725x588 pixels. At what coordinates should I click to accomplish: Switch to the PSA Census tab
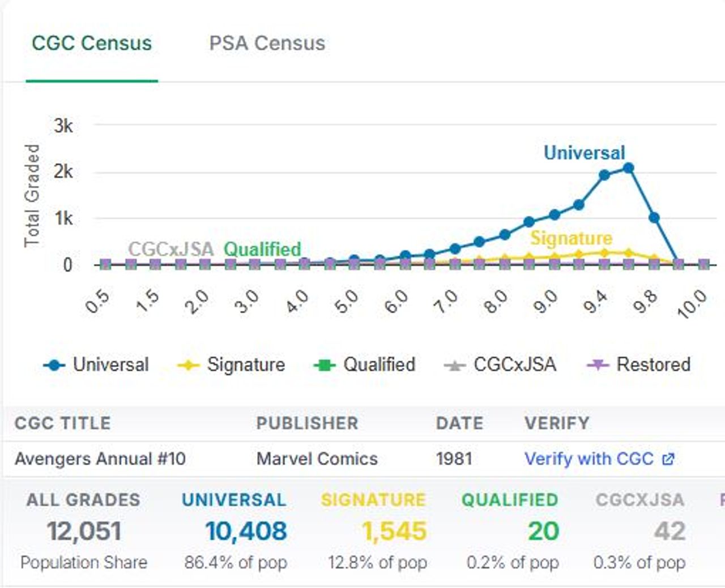pyautogui.click(x=267, y=44)
